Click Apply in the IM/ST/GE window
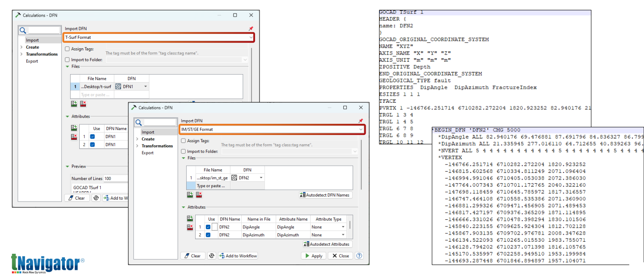Viewport: 644px width, 277px height. coord(313,256)
